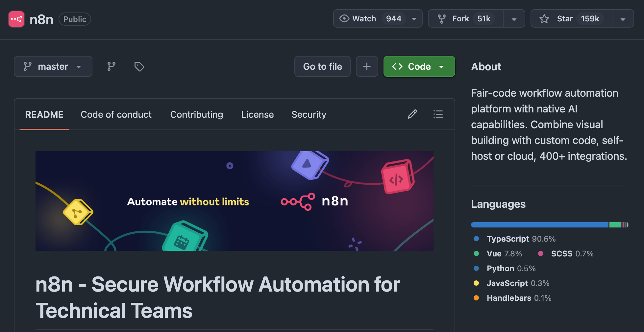The width and height of the screenshot is (644, 332).
Task: Click the About heading
Action: tap(486, 67)
